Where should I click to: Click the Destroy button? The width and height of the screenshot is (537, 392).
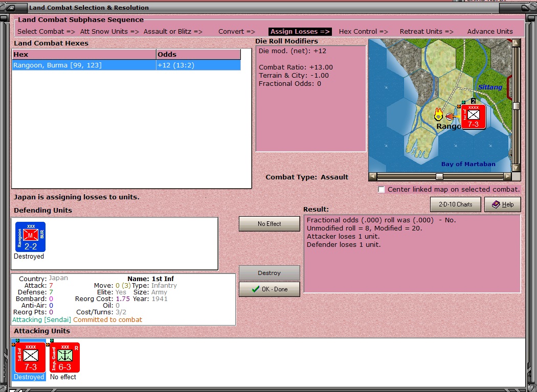(269, 273)
